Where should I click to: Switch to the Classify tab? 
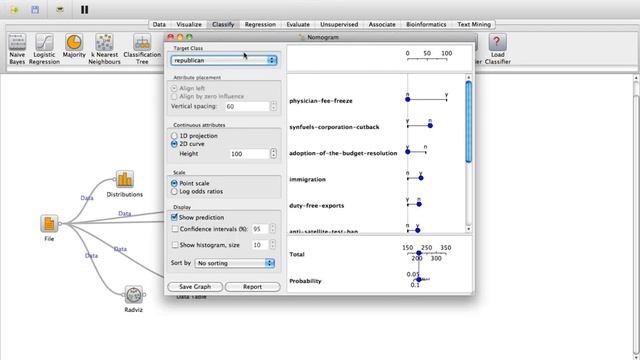click(x=223, y=24)
